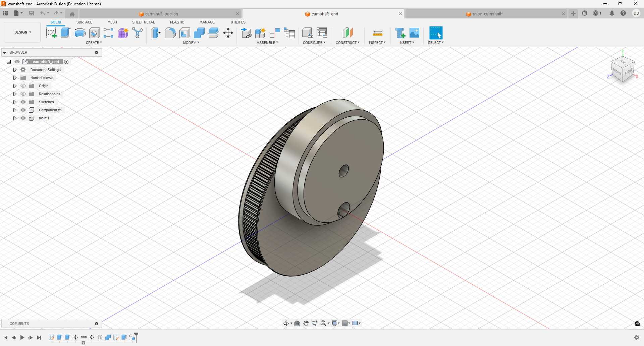Viewport: 644px width, 346px height.
Task: Switch to the camshaft_section tab
Action: tap(162, 14)
